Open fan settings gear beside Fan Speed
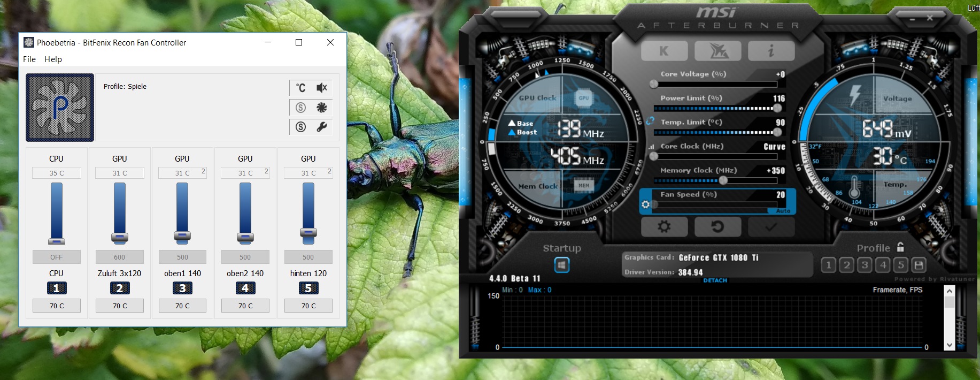 [x=645, y=204]
